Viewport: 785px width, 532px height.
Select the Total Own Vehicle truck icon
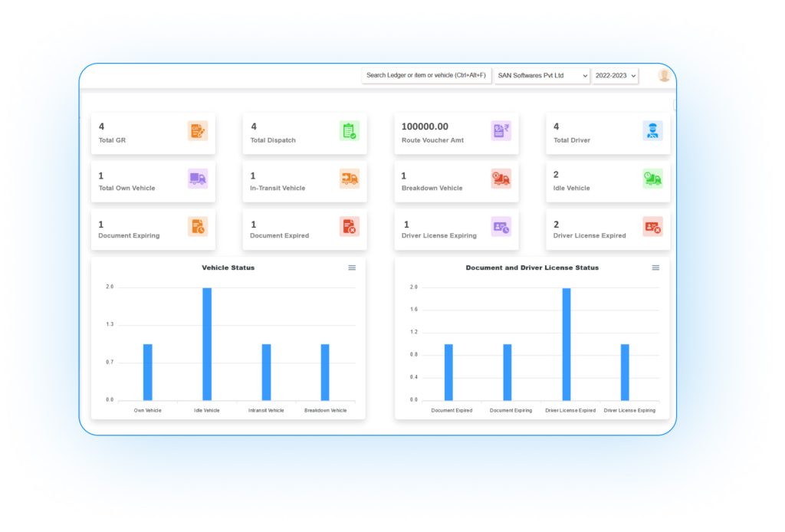pos(198,179)
